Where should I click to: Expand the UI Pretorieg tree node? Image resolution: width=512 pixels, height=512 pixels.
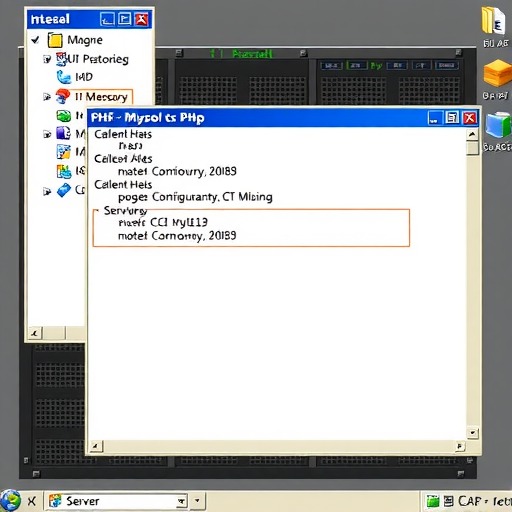click(x=47, y=60)
